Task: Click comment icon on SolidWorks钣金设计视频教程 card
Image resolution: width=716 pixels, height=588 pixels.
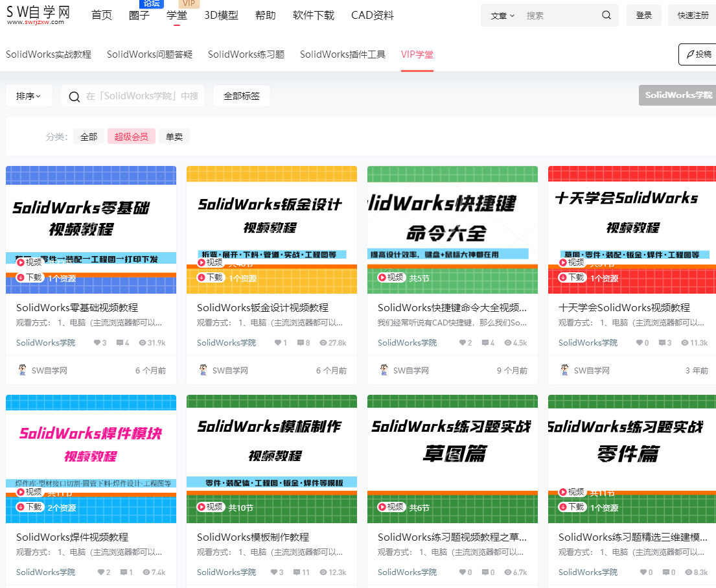Action: [301, 343]
